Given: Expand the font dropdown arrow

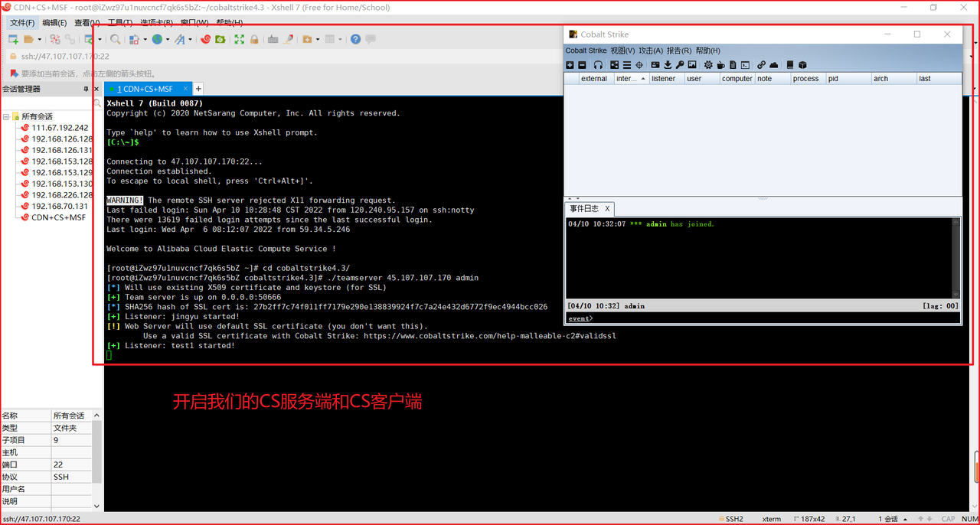Looking at the screenshot, I should (190, 39).
